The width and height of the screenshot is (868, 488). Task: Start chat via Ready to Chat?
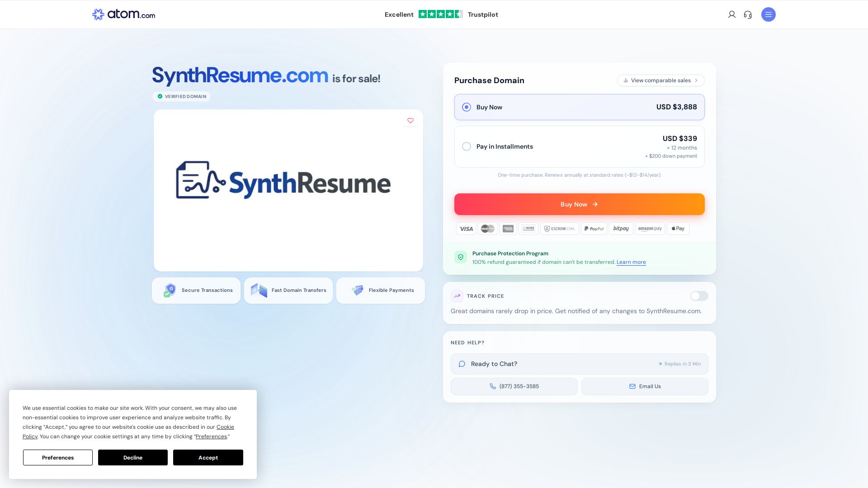580,364
